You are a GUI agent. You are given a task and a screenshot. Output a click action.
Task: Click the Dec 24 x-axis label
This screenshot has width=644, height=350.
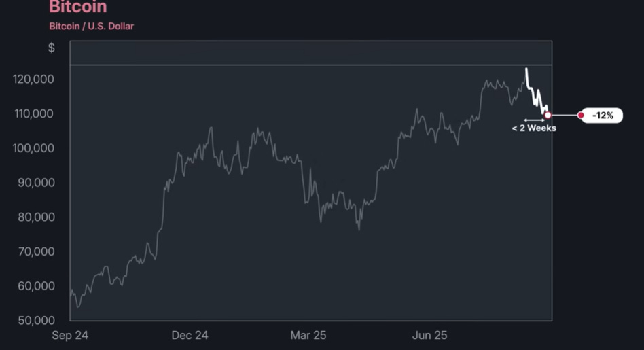(190, 335)
